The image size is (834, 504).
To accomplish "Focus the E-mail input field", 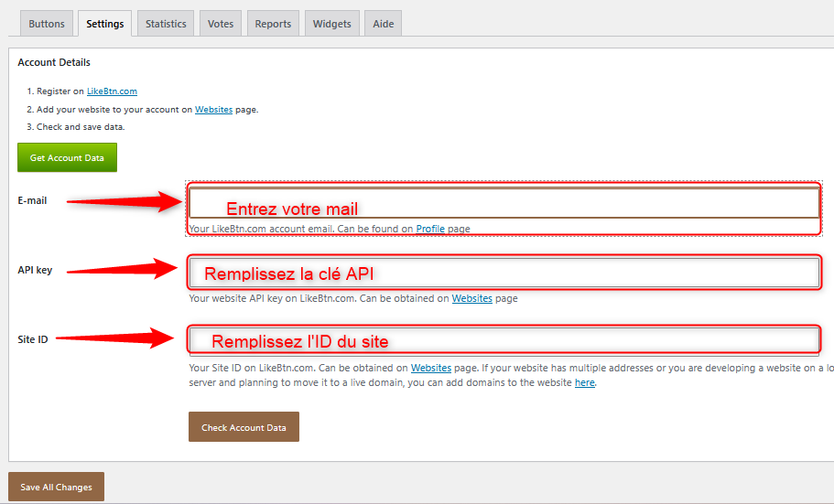I will pos(504,202).
